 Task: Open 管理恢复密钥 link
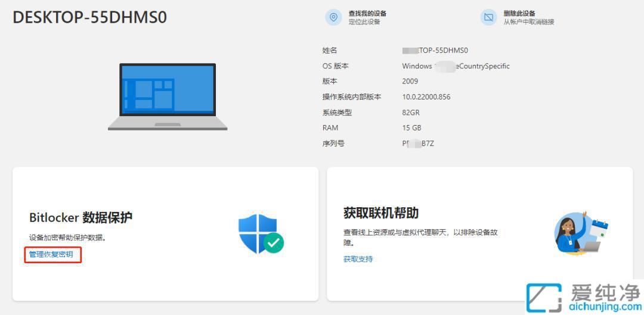pos(51,254)
